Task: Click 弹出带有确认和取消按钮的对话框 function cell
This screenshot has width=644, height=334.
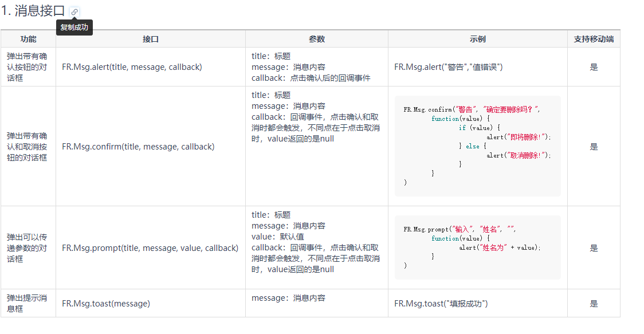Action: tap(27, 147)
